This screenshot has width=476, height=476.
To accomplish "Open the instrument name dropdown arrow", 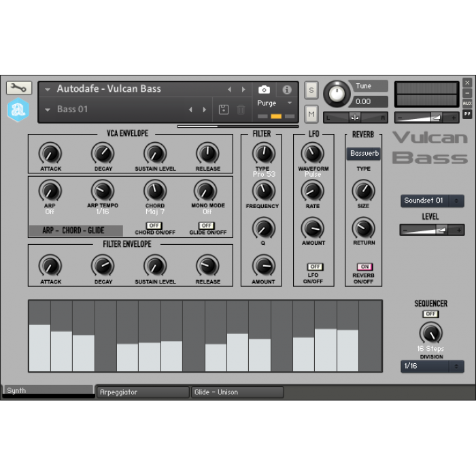I will 48,90.
